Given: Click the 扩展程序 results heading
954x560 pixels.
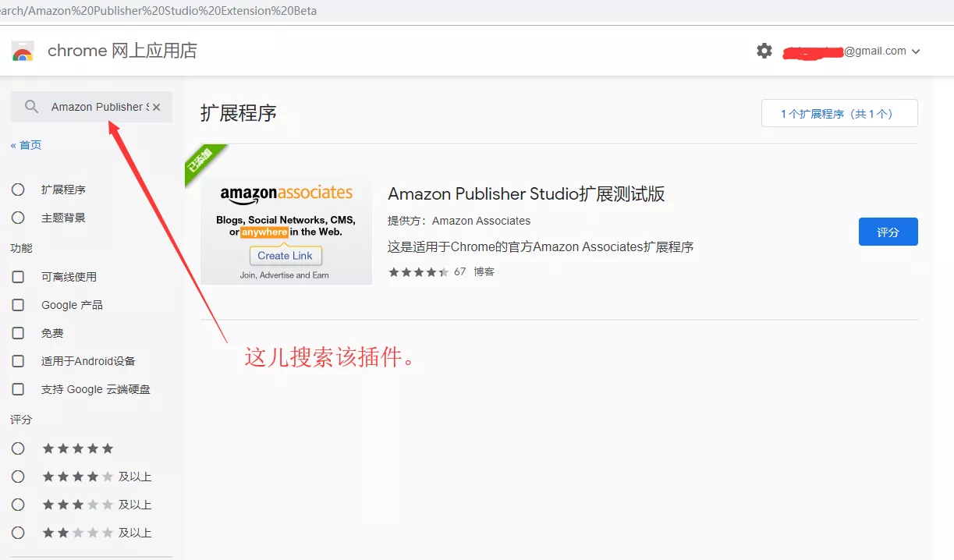Looking at the screenshot, I should coord(239,113).
